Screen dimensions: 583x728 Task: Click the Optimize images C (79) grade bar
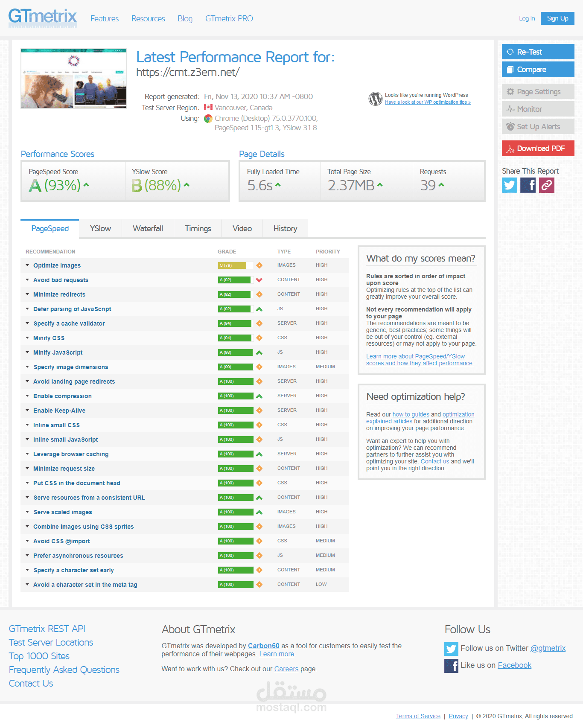(x=236, y=265)
